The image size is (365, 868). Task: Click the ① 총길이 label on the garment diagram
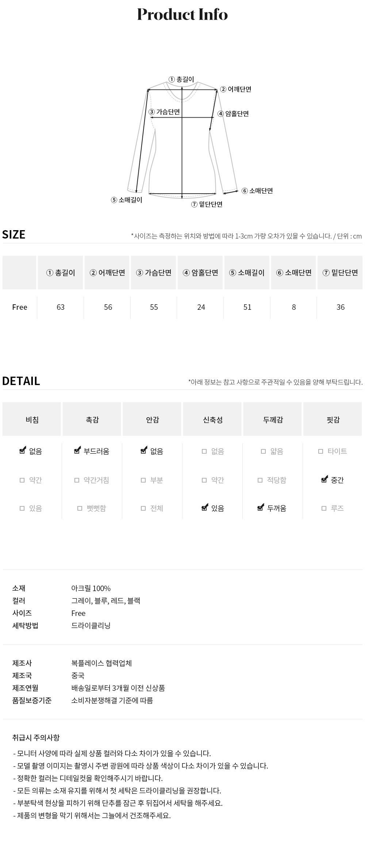pyautogui.click(x=181, y=79)
